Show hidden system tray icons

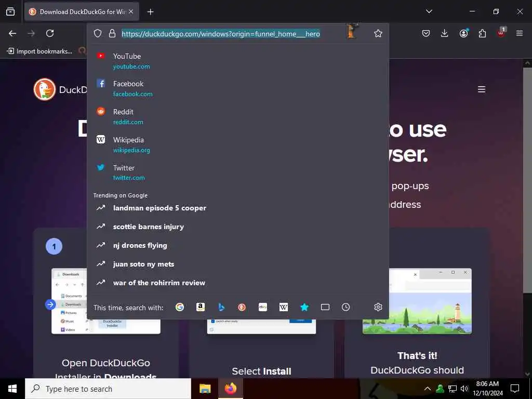click(x=428, y=389)
